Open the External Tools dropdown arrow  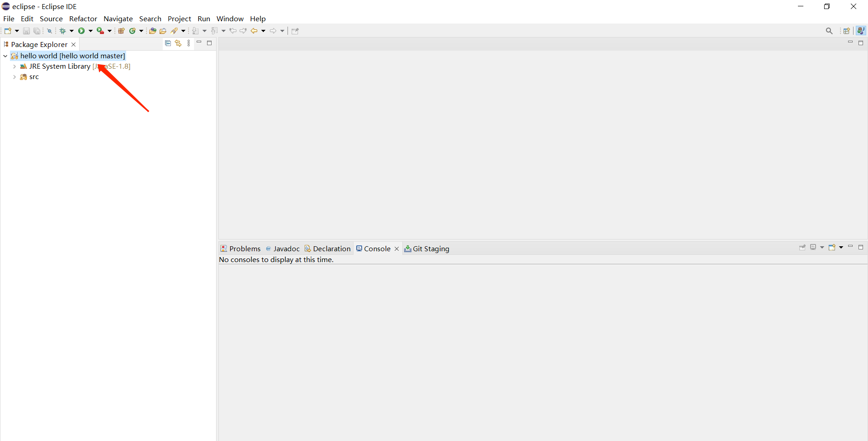[x=109, y=31]
